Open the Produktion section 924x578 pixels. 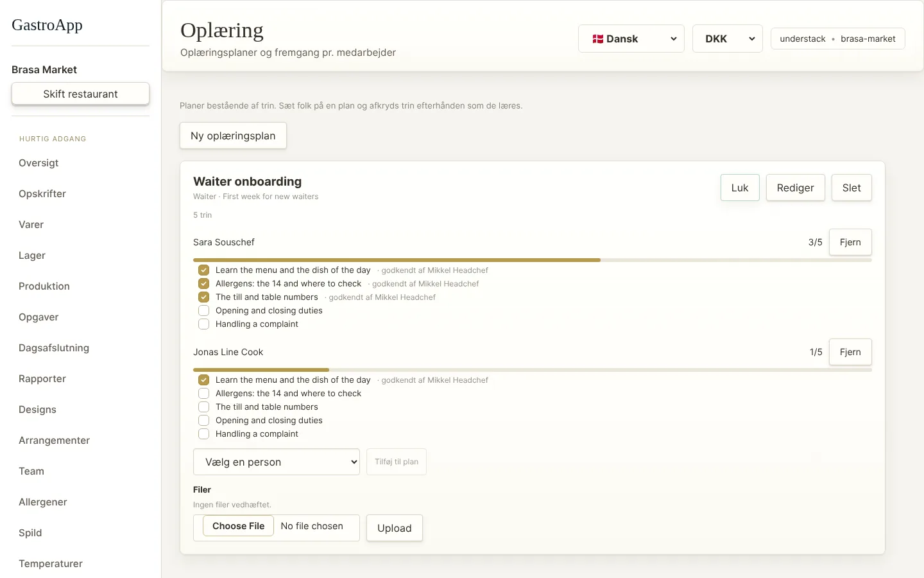44,286
